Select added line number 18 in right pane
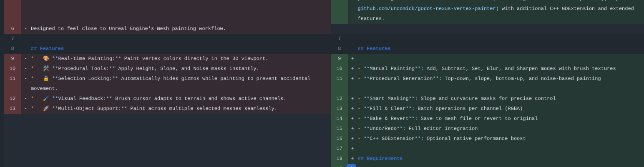This screenshot has height=167, width=644. click(x=339, y=159)
